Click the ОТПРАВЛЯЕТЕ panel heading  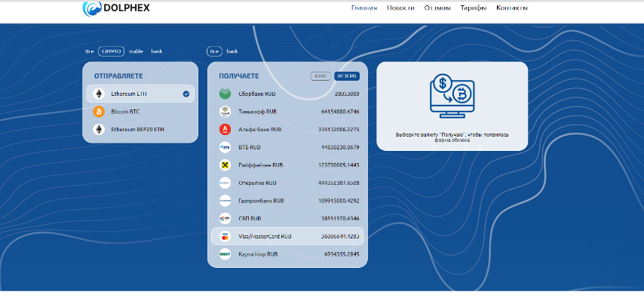[x=118, y=76]
